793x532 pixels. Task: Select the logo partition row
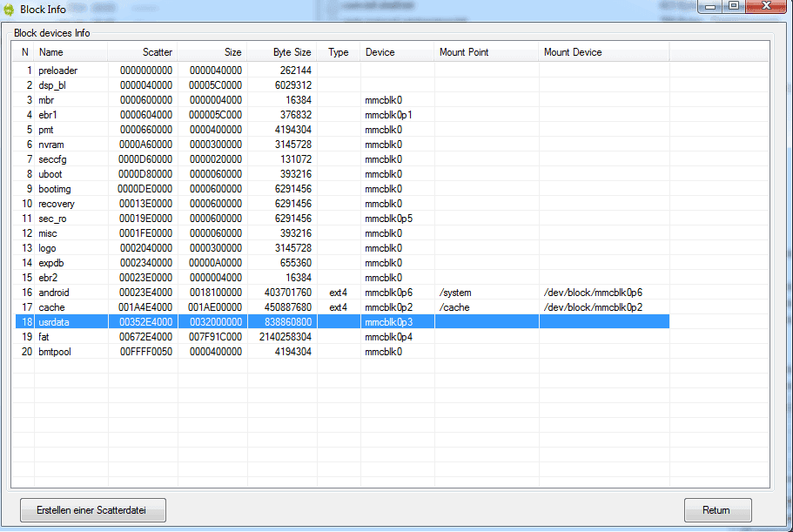tap(342, 248)
